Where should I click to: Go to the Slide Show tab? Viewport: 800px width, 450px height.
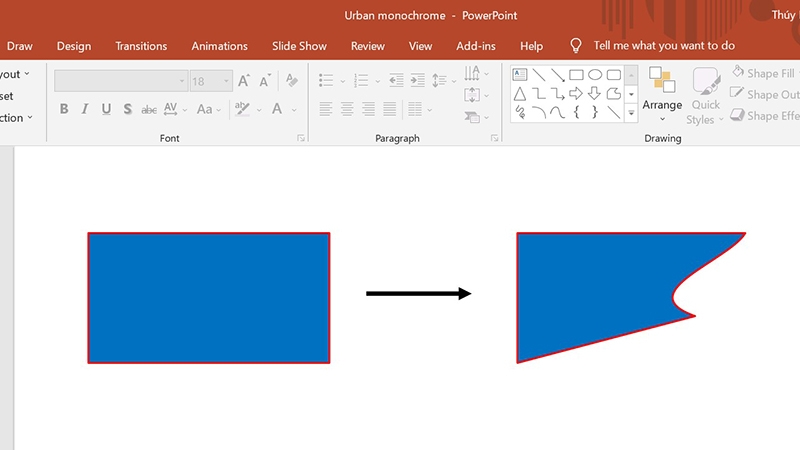coord(299,46)
